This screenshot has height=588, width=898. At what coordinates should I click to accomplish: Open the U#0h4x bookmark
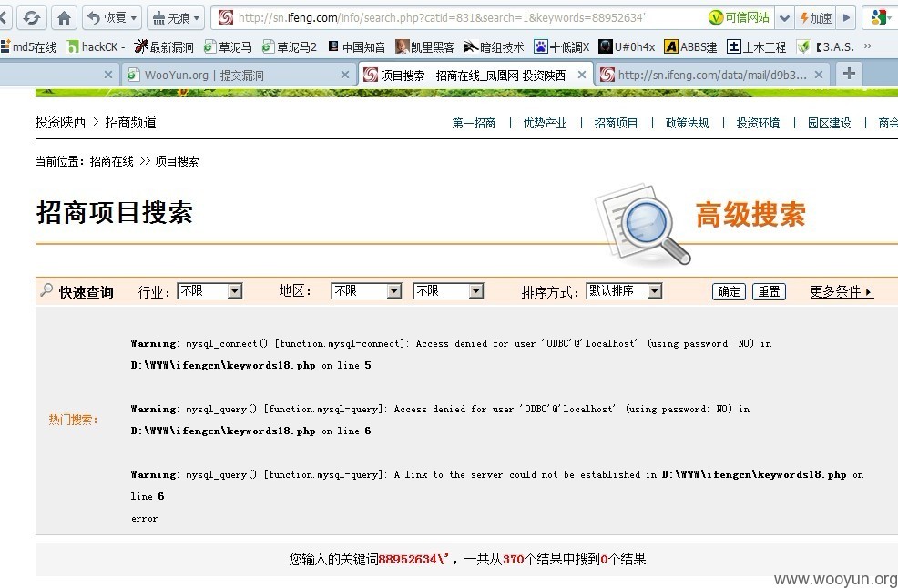tap(627, 47)
